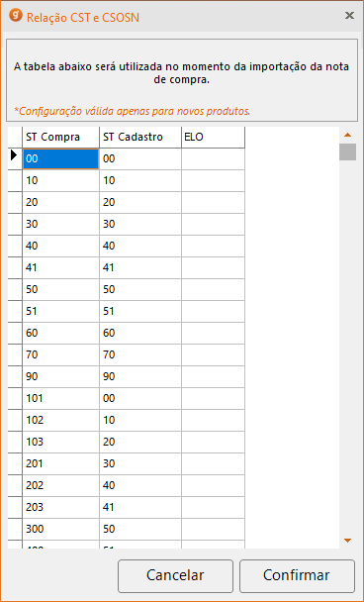364x602 pixels.
Task: Click the orange app logo in title bar
Action: coord(16,16)
